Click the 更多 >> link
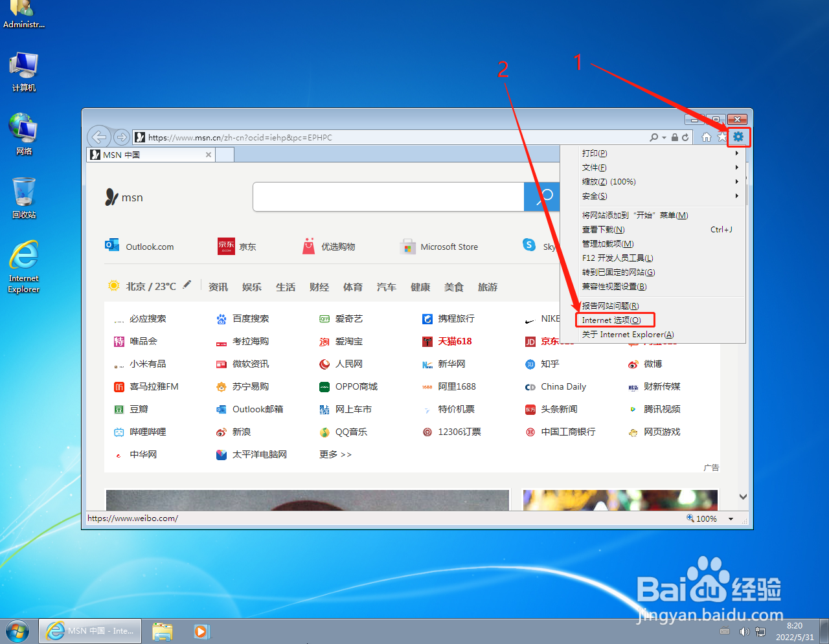829x644 pixels. coord(335,454)
